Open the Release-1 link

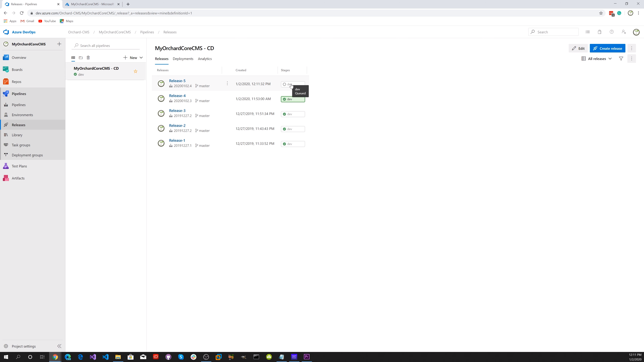tap(177, 140)
